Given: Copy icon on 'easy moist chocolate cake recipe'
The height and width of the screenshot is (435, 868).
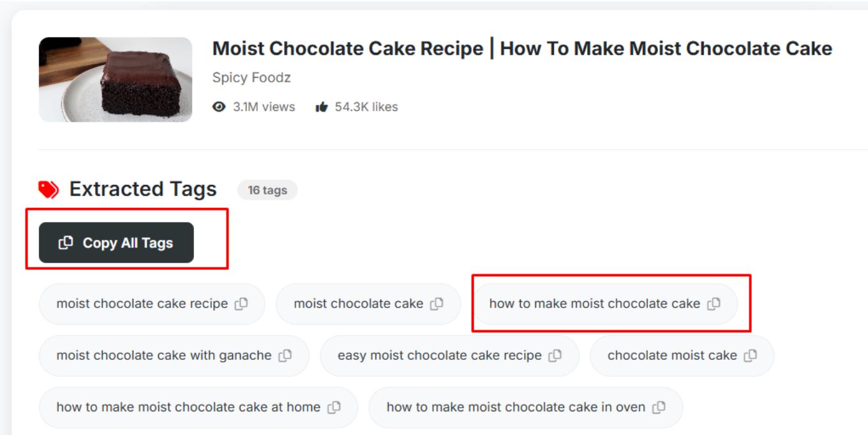Looking at the screenshot, I should click(x=555, y=356).
